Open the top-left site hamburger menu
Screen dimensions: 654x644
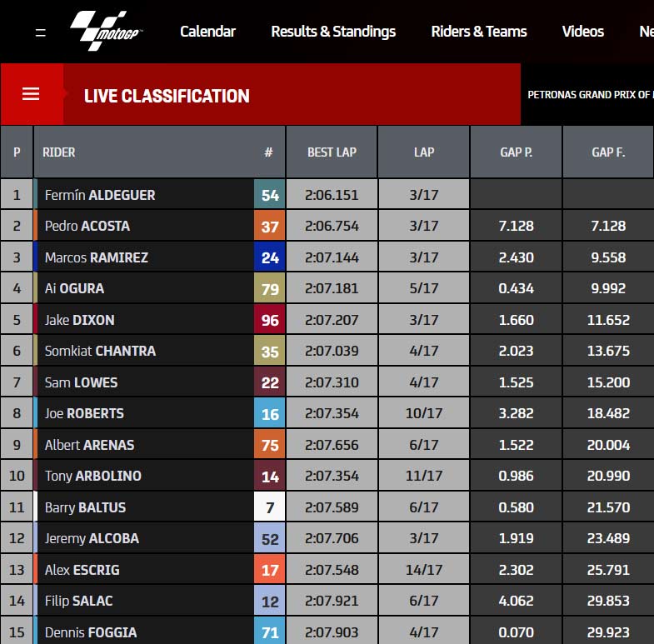click(41, 32)
